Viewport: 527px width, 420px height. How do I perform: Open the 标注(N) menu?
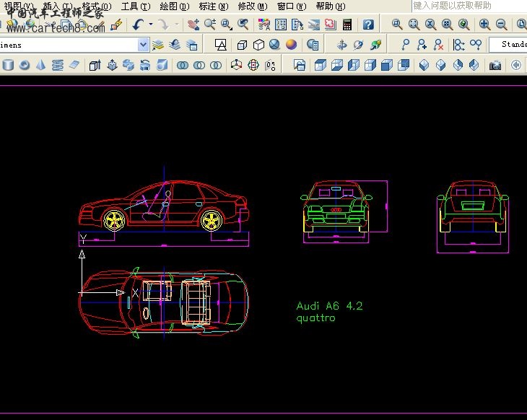(x=214, y=6)
